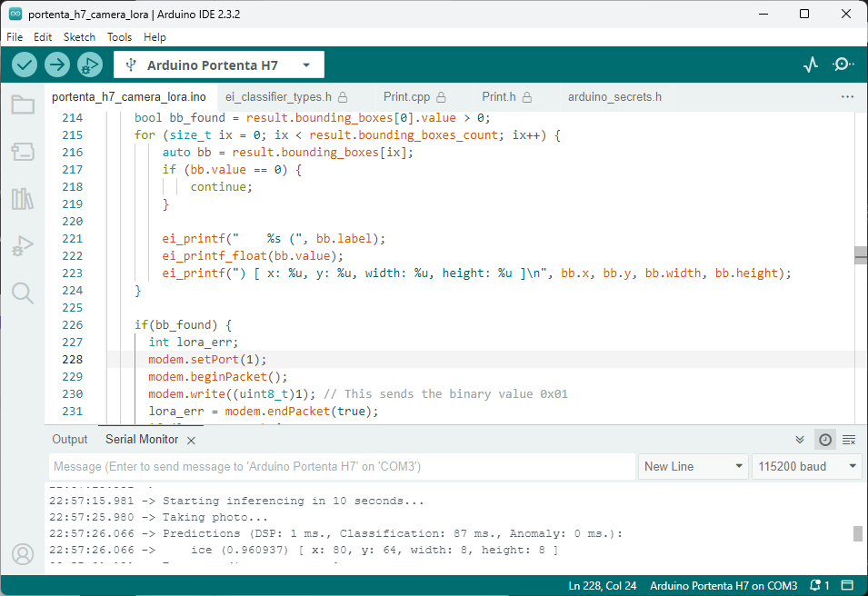Click the Upload arrow button

(57, 65)
